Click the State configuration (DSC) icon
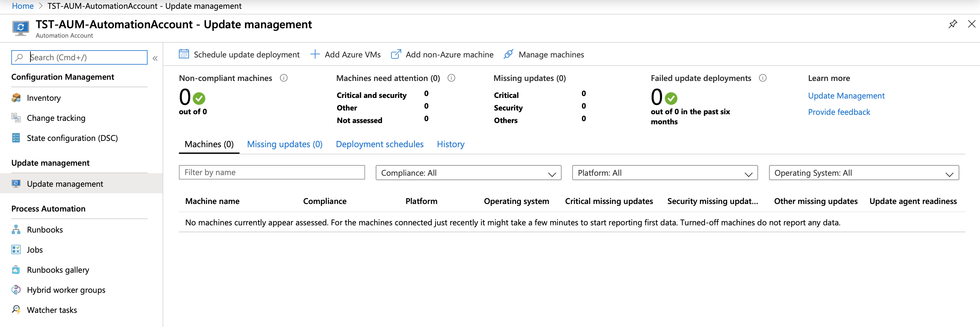Viewport: 980px width, 327px height. click(x=16, y=138)
